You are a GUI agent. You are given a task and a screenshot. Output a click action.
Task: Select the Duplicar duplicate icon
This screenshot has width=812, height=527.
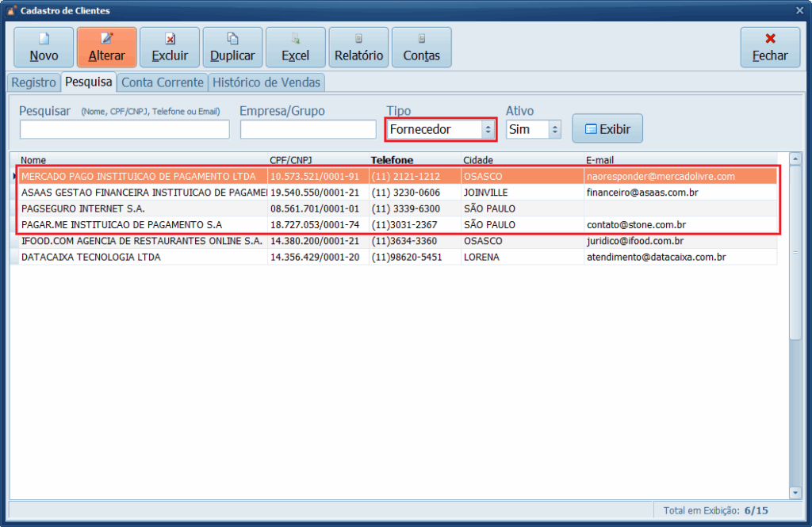coord(232,39)
